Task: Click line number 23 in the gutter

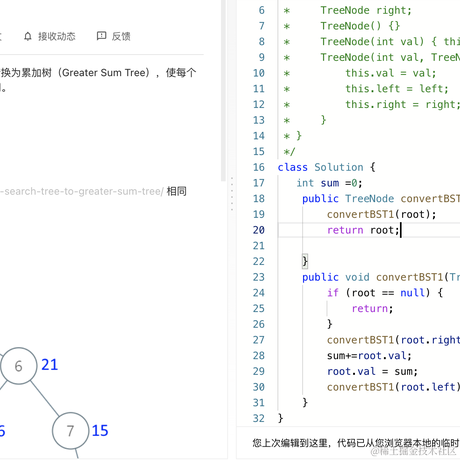Action: pyautogui.click(x=259, y=277)
